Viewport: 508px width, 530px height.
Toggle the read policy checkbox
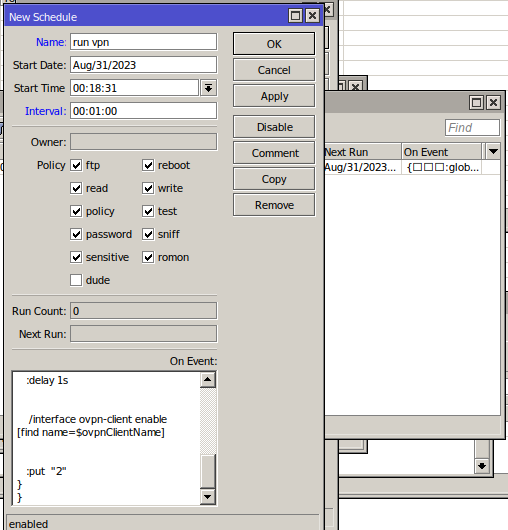pos(76,188)
